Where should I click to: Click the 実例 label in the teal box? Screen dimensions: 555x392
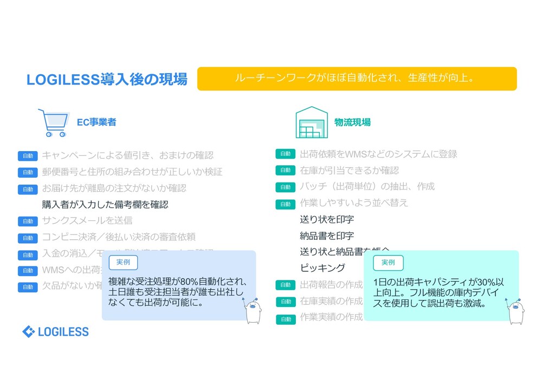[x=388, y=263]
